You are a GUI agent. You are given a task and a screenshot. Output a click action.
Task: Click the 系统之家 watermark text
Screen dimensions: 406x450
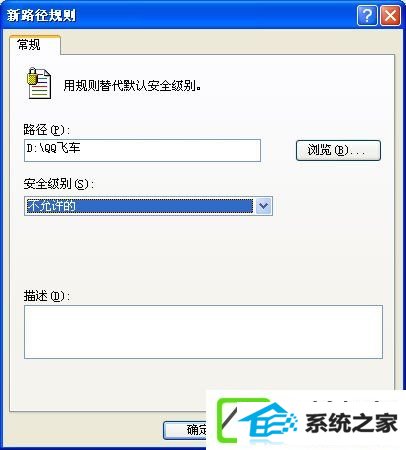(351, 423)
